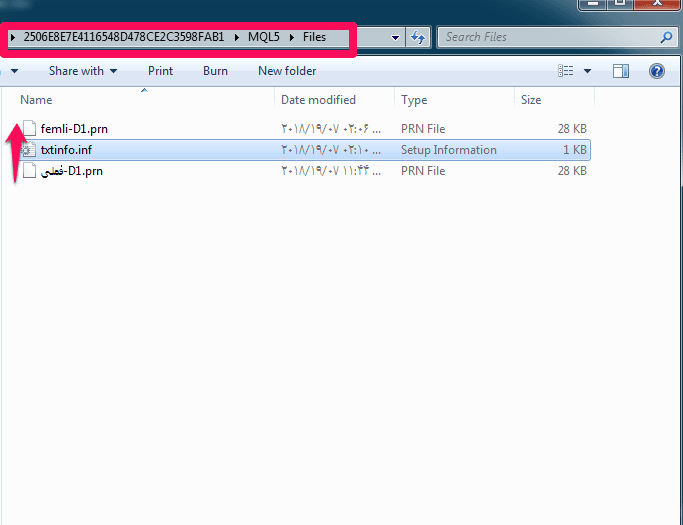Viewport: 683px width, 525px height.
Task: Open the view options dropdown arrow
Action: (587, 71)
